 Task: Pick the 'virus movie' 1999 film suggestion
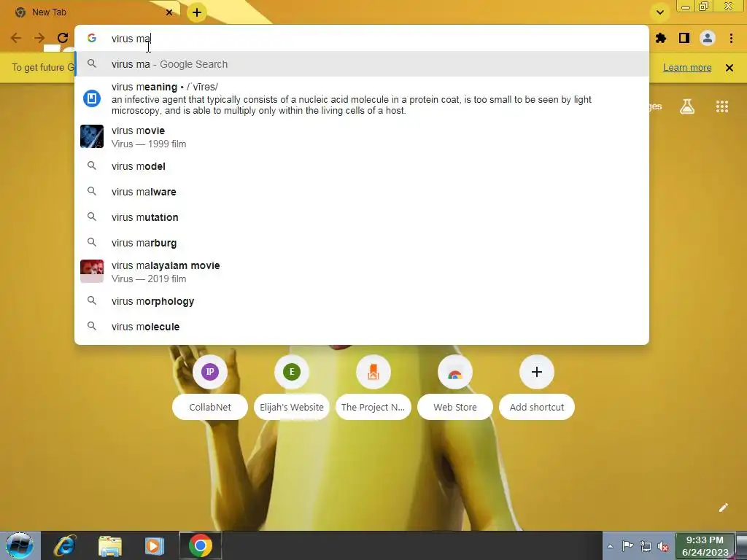pyautogui.click(x=362, y=136)
